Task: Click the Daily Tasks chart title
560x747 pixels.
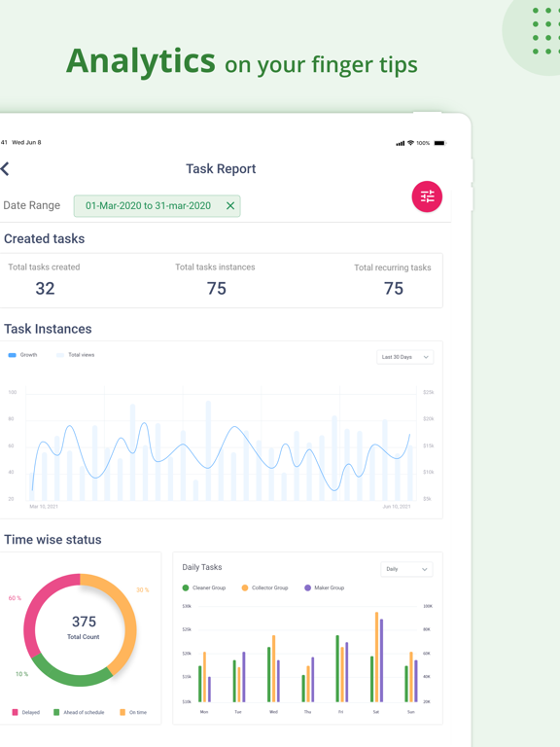Action: 202,567
